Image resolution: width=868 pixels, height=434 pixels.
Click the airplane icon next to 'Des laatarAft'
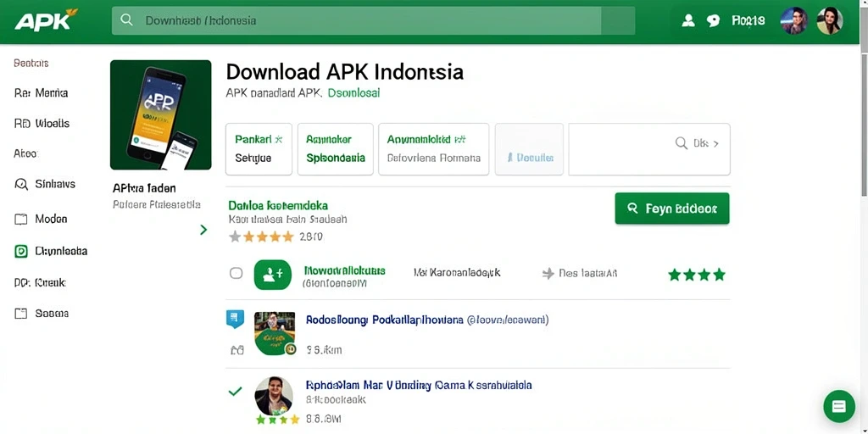tap(548, 273)
